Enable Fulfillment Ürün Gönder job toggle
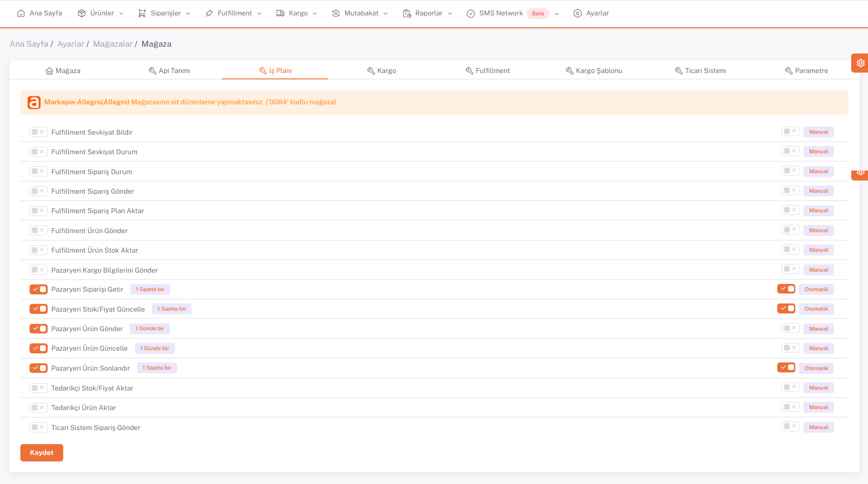Viewport: 868px width, 484px height. (x=39, y=230)
